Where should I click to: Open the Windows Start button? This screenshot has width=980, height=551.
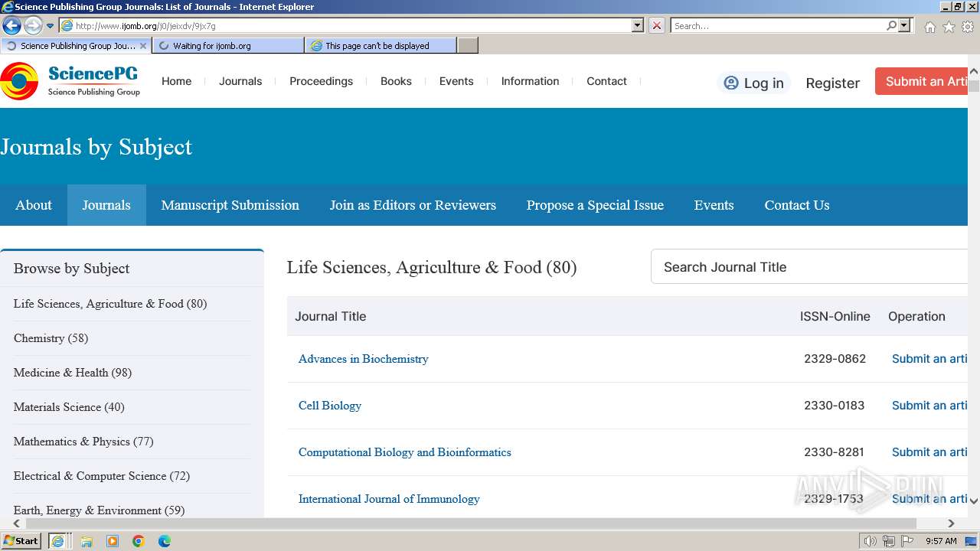point(21,541)
